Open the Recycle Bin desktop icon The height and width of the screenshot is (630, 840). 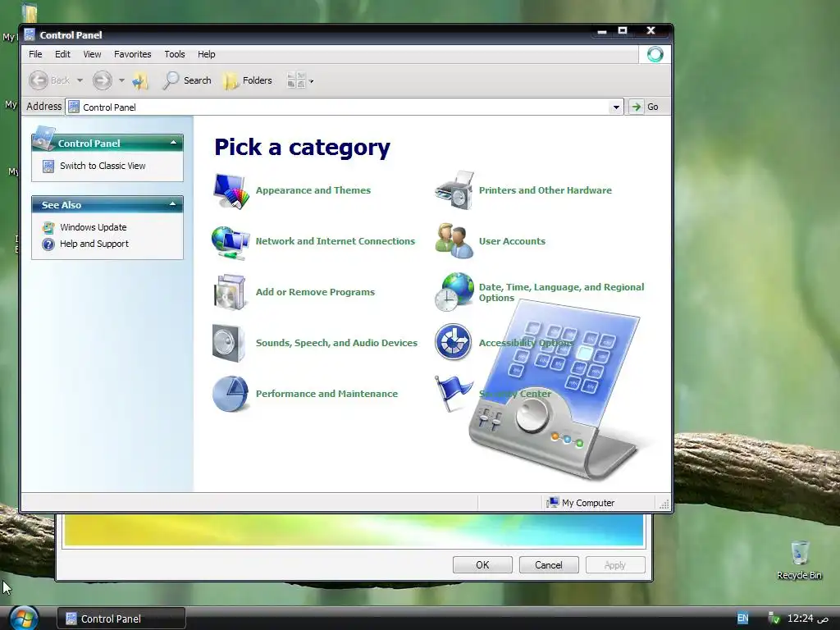click(799, 560)
